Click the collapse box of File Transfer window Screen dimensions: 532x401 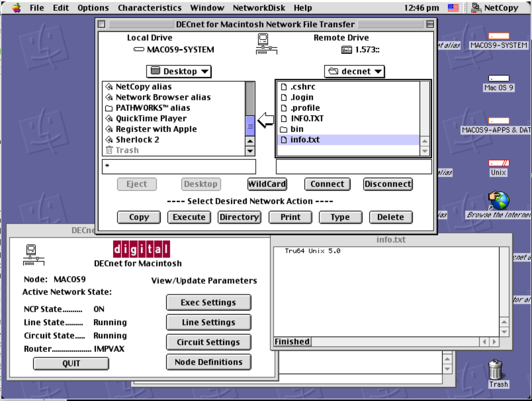pos(430,24)
